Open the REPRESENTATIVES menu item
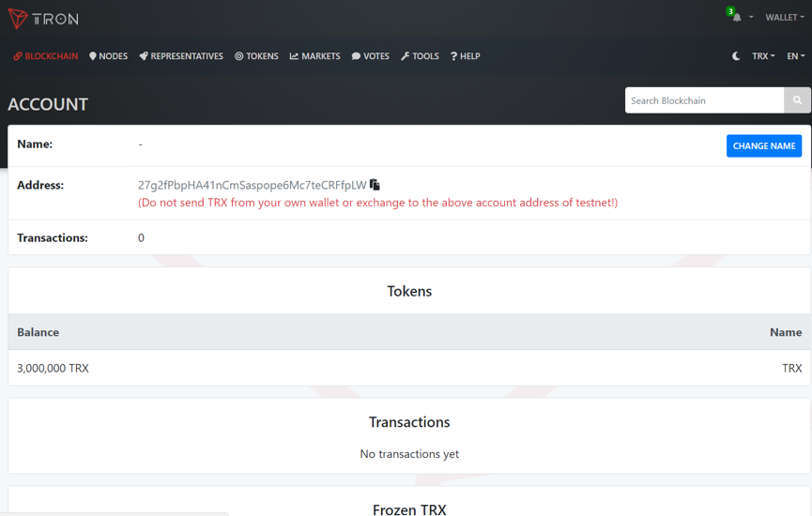The width and height of the screenshot is (812, 516). pyautogui.click(x=181, y=56)
